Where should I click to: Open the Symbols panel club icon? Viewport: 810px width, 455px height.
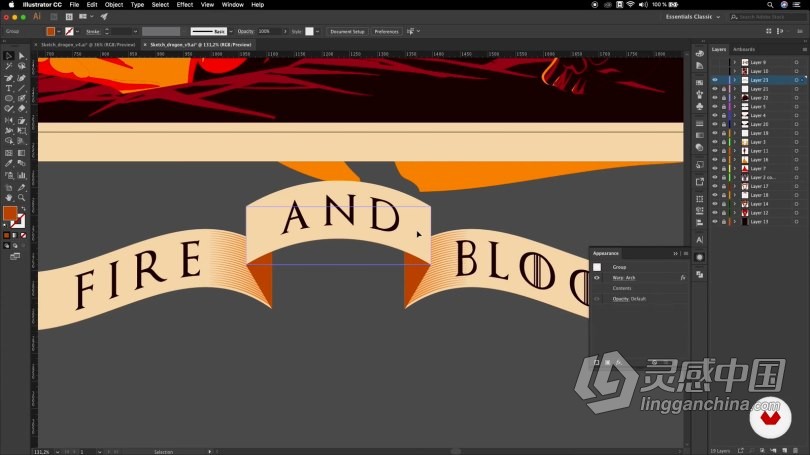[x=699, y=106]
